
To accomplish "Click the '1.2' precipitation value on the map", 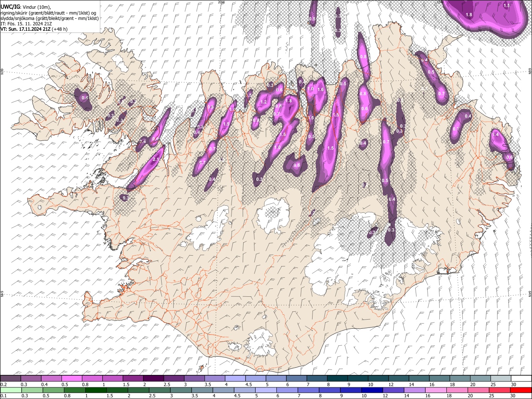I will pos(263,102).
